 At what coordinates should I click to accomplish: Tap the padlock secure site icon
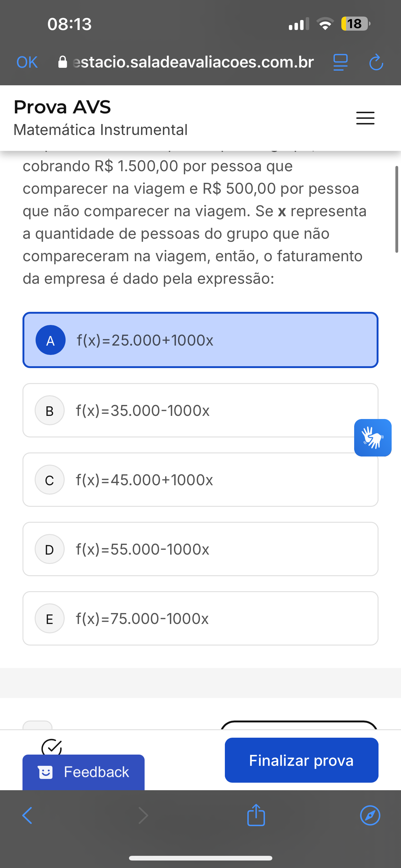[x=63, y=62]
